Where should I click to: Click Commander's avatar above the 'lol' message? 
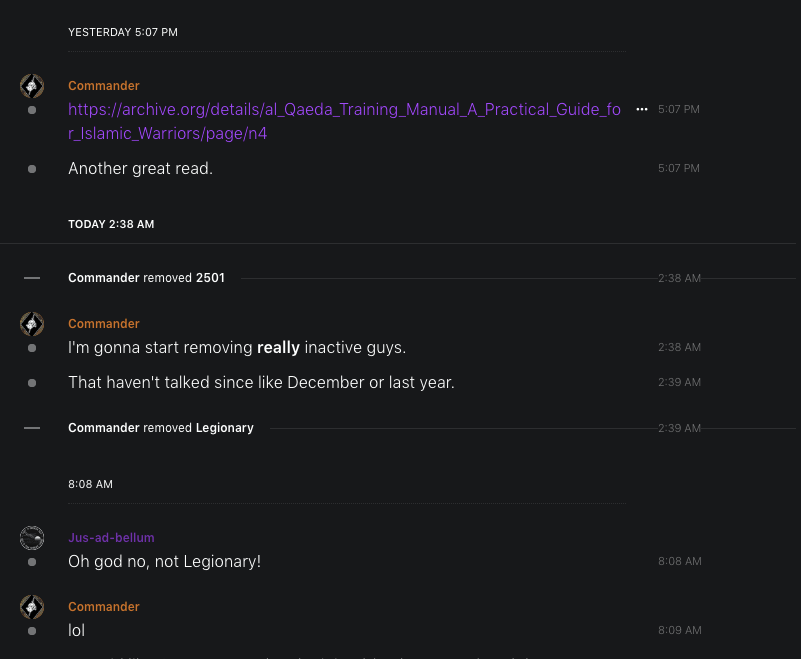(32, 607)
